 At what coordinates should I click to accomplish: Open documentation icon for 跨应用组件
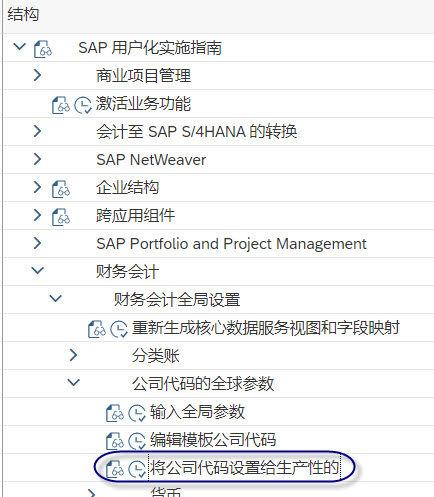(61, 217)
